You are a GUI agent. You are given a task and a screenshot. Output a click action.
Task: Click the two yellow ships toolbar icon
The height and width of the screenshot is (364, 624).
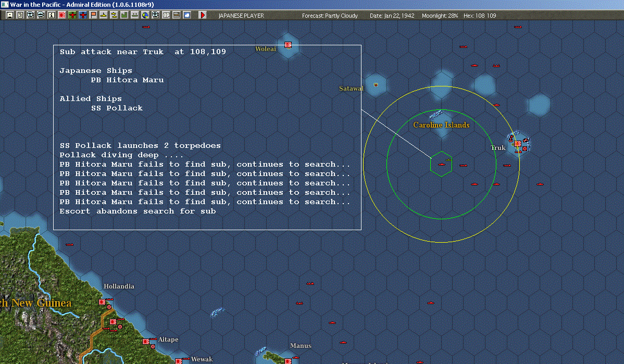point(114,15)
